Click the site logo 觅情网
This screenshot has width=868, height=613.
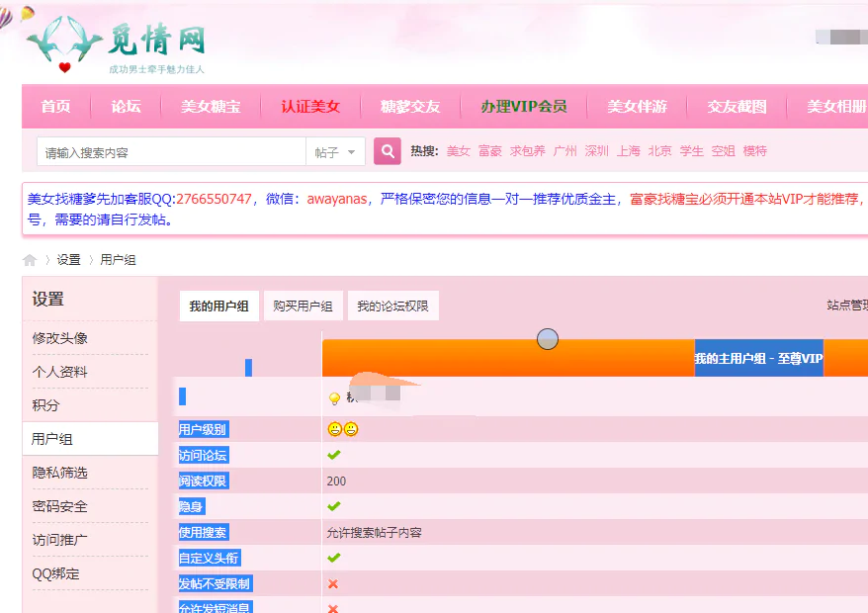118,44
